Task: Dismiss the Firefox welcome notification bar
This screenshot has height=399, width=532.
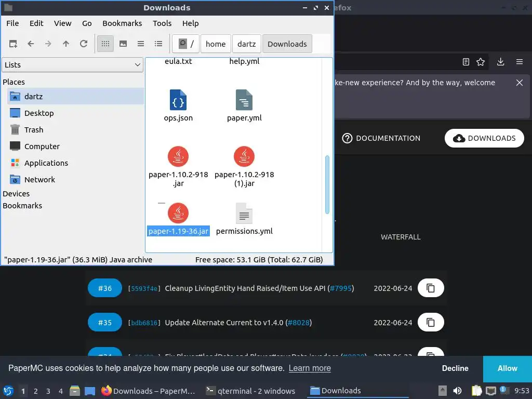Action: (520, 83)
